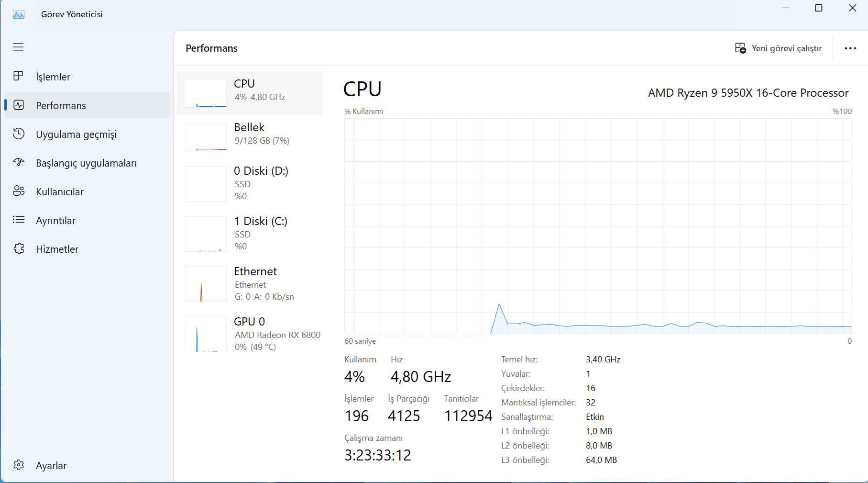Viewport: 868px width, 483px height.
Task: Open the Hizmetler puzzle-piece icon
Action: tap(19, 248)
